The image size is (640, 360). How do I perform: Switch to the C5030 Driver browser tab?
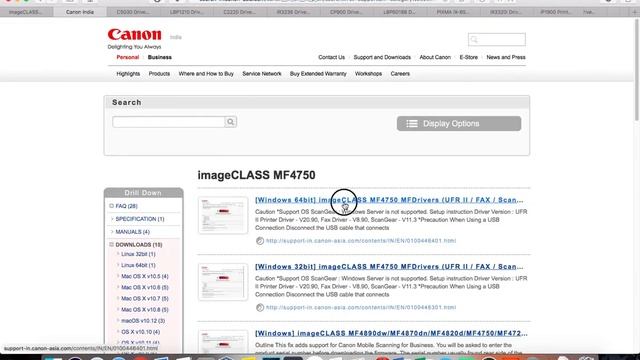click(133, 12)
